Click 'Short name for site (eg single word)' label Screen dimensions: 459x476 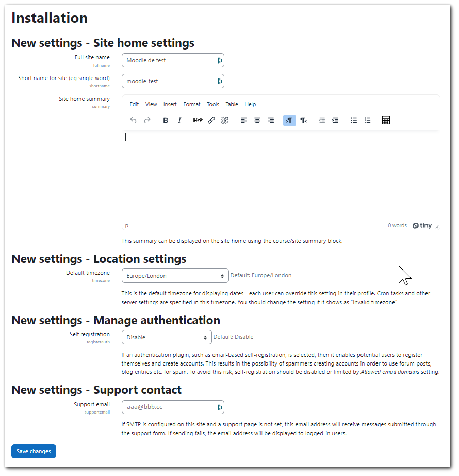[64, 78]
